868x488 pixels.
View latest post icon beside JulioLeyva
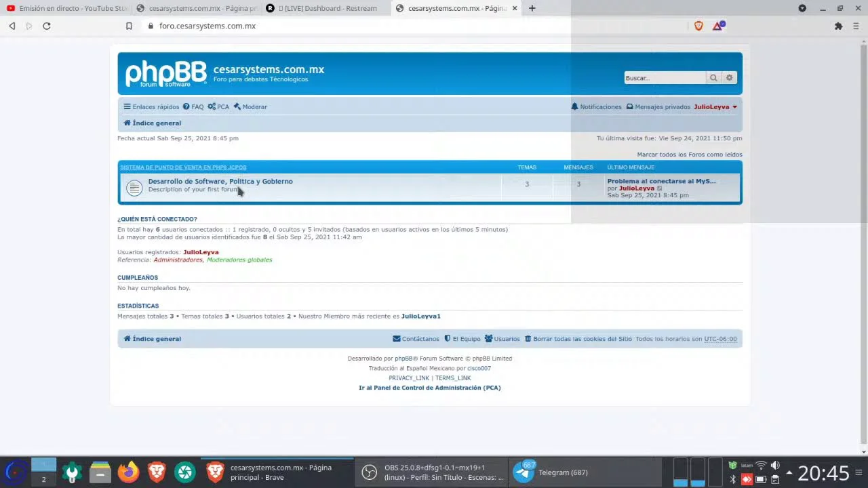point(660,188)
